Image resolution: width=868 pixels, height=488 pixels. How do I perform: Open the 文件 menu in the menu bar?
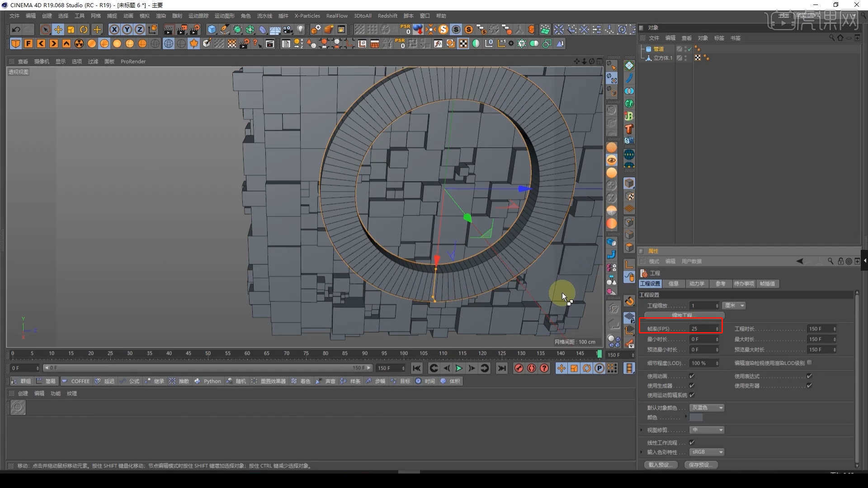14,15
